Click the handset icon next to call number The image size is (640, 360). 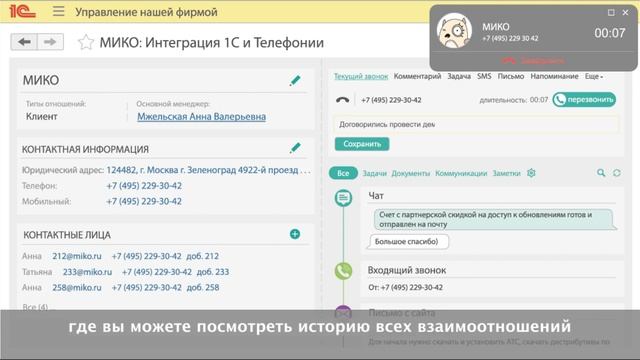tap(342, 100)
